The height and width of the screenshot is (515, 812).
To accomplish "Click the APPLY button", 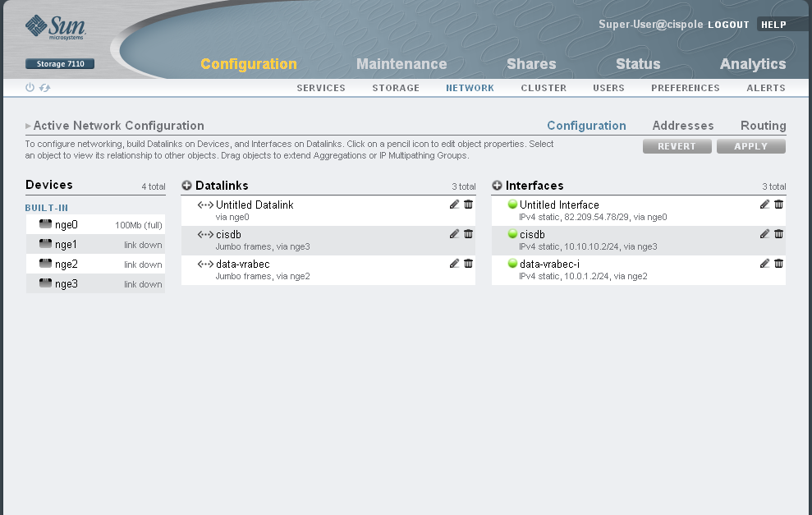I will pyautogui.click(x=751, y=146).
